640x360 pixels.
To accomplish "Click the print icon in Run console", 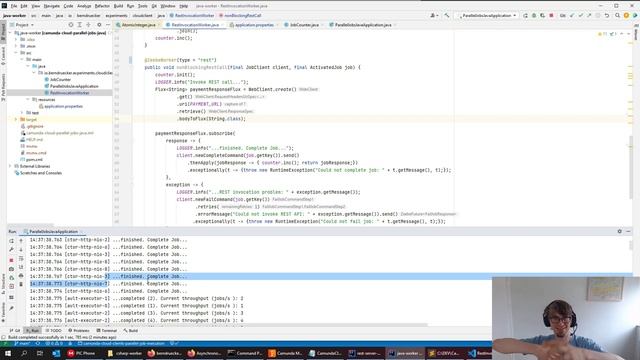I will 21,276.
